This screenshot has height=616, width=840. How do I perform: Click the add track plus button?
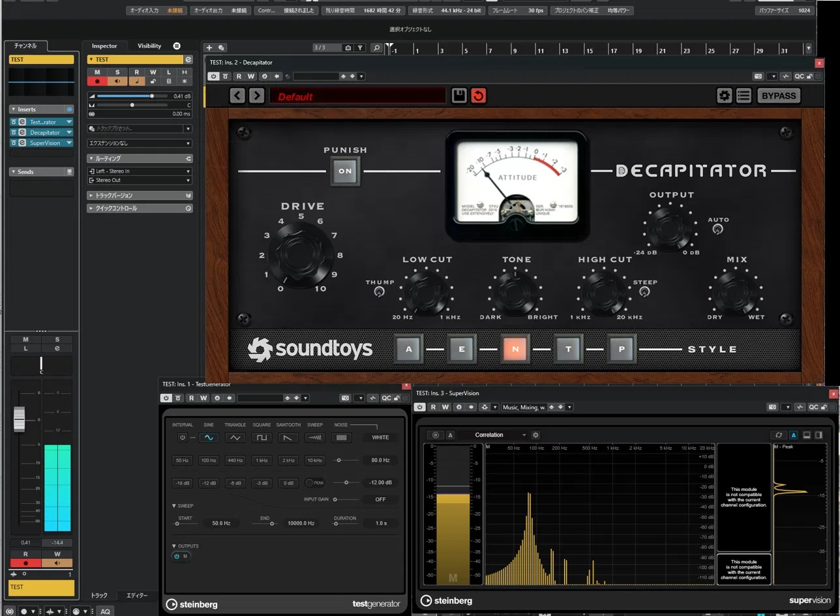[209, 48]
